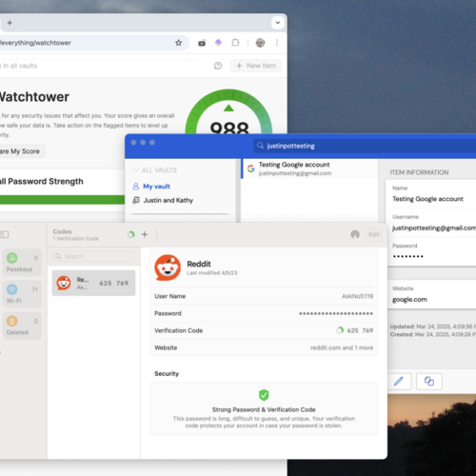
Task: Bookmark this page with the star icon
Action: [179, 43]
